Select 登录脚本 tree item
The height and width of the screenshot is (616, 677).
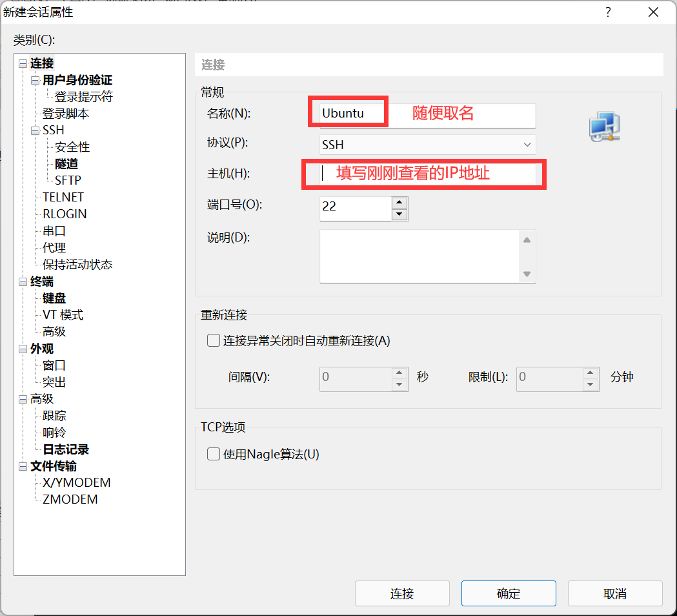pyautogui.click(x=66, y=114)
